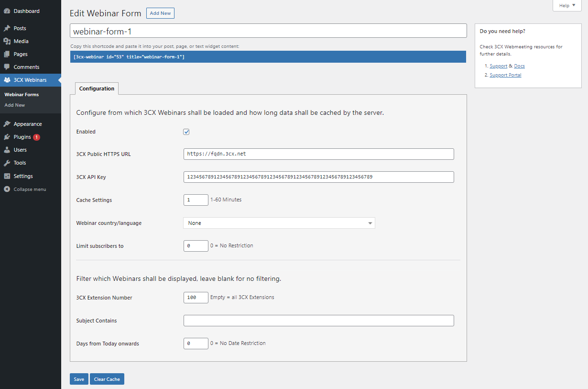The width and height of the screenshot is (588, 389).
Task: Click Add New submenu item in sidebar
Action: 14,105
